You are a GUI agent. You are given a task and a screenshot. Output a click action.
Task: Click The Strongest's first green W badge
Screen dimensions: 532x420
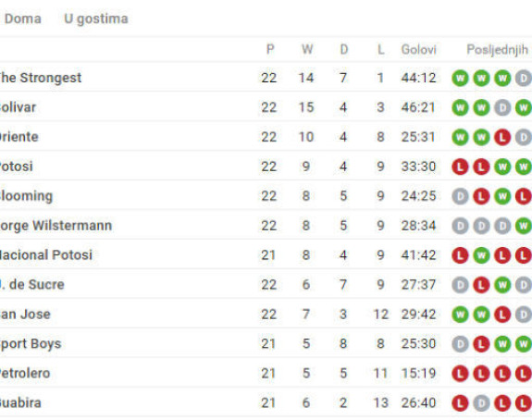pyautogui.click(x=460, y=78)
